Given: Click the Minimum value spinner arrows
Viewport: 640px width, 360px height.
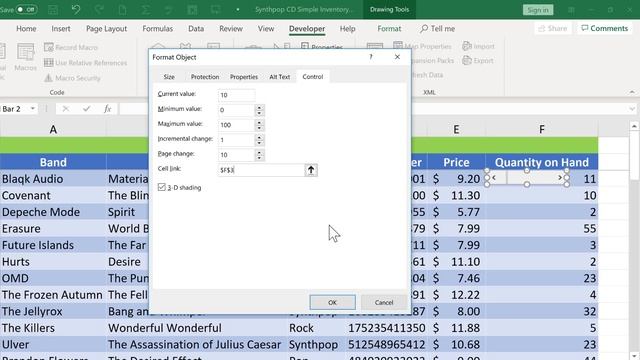Looking at the screenshot, I should coord(259,110).
